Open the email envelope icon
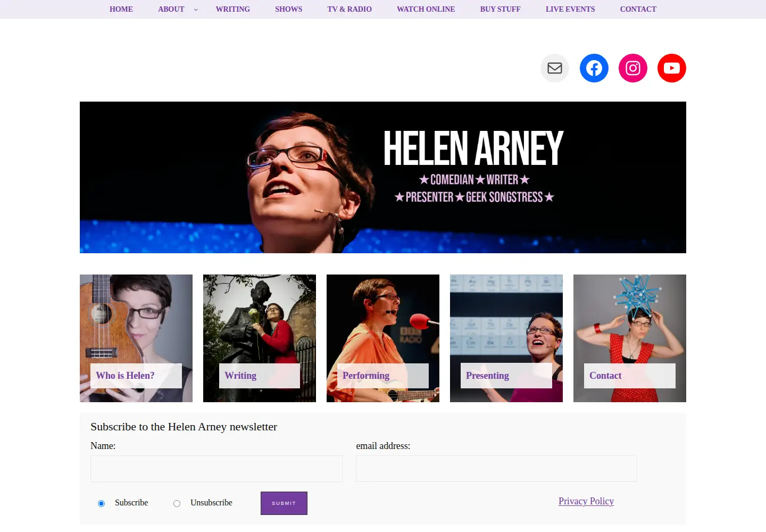The image size is (766, 532). pos(555,68)
